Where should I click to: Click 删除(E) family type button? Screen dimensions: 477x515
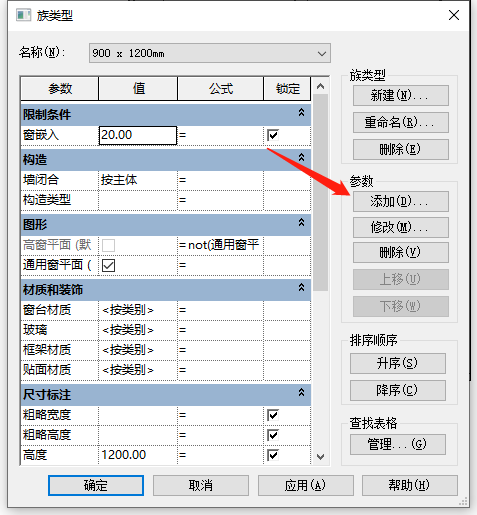point(401,149)
